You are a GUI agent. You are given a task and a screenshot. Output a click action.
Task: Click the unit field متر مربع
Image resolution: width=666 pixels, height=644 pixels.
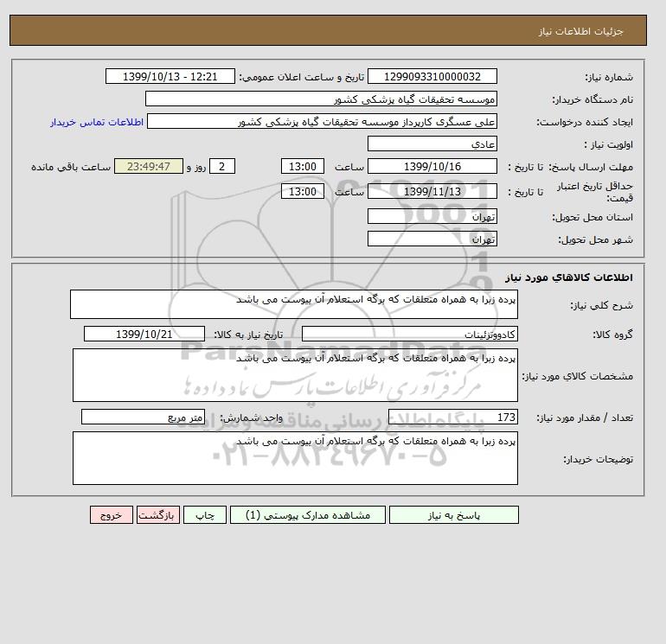point(143,418)
